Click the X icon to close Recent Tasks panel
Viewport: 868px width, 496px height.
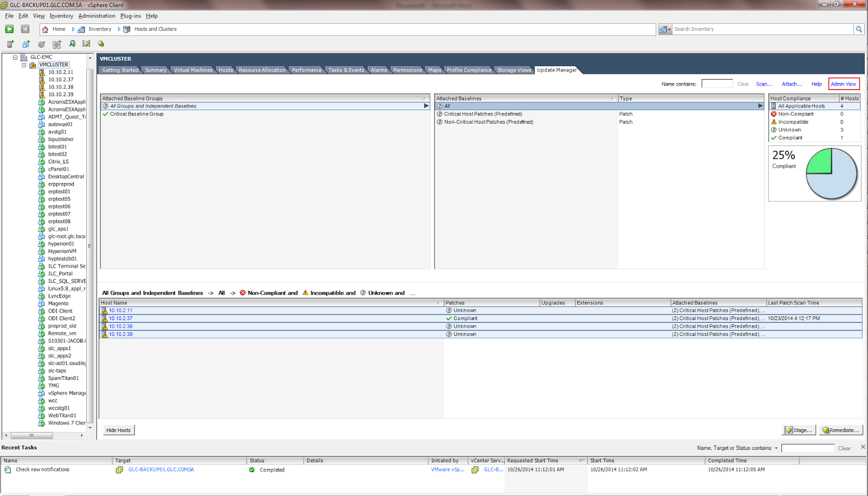863,447
